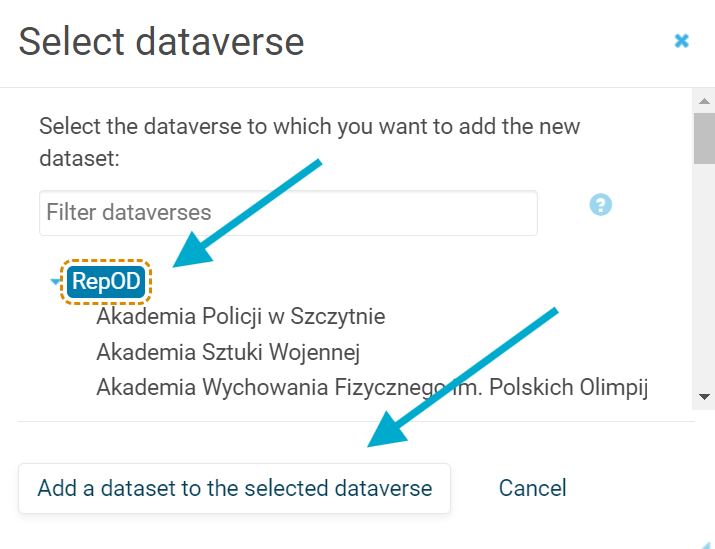
Task: Click the vertical scrollbar thumb
Action: click(705, 138)
